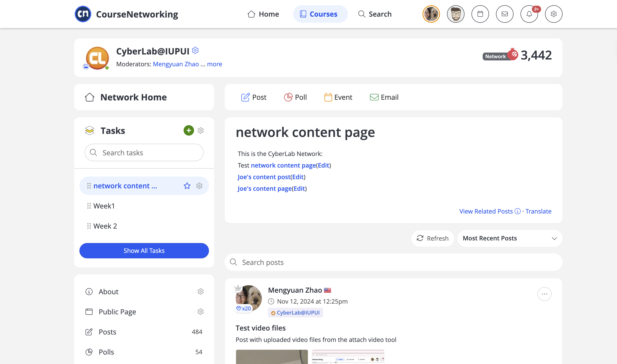Change the CyberLab network logo image icon
The height and width of the screenshot is (364, 617).
86,66
